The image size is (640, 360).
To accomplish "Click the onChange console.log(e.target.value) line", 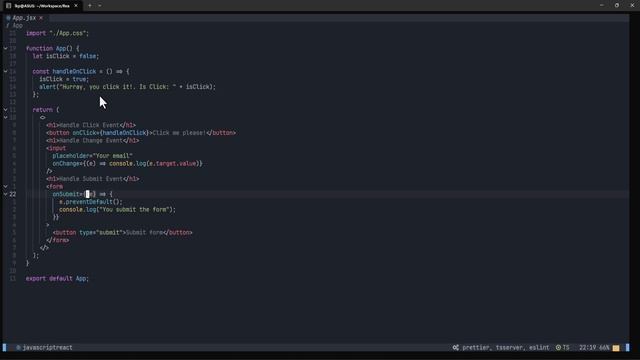I will pos(127,164).
